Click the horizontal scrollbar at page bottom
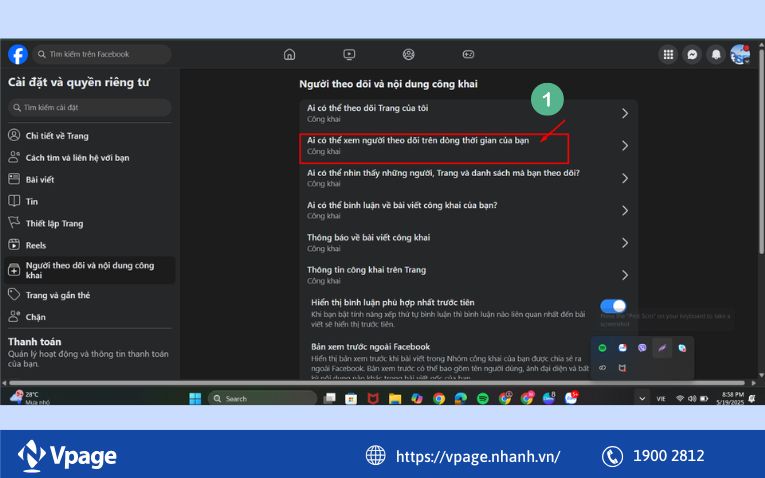 click(x=377, y=383)
